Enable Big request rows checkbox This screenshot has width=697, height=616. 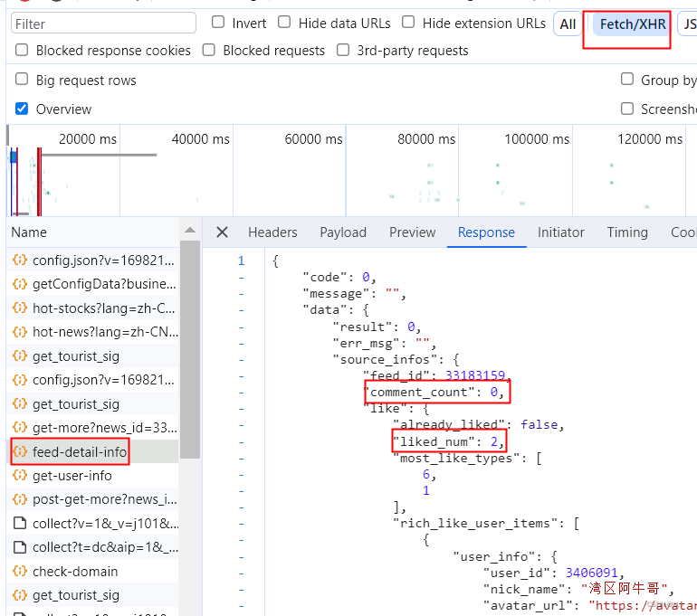pyautogui.click(x=22, y=79)
